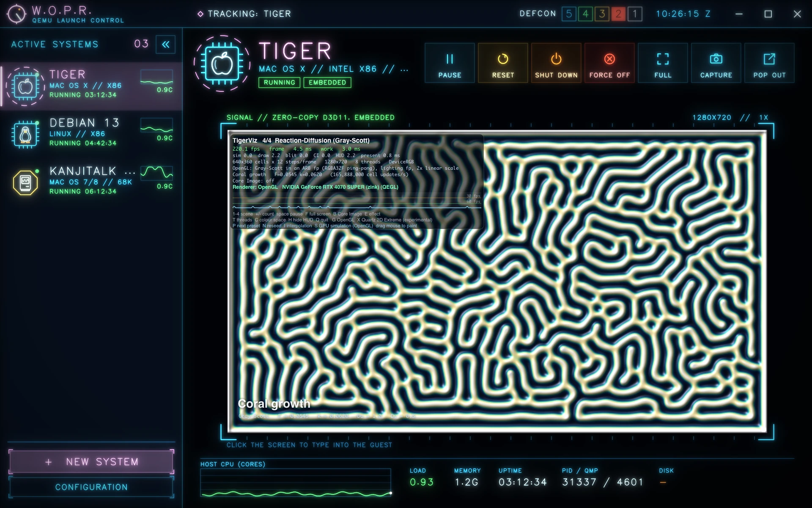
Task: Open the New System dialog
Action: pos(91,462)
